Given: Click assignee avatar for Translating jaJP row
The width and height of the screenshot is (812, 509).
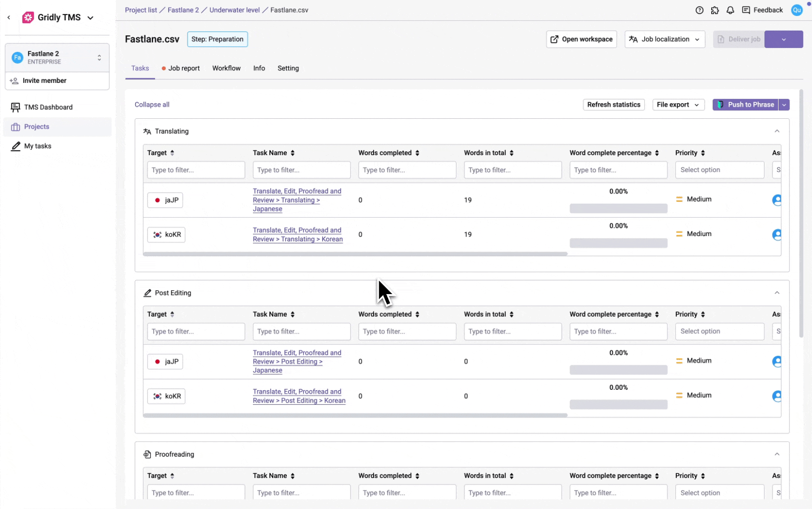Looking at the screenshot, I should (777, 200).
